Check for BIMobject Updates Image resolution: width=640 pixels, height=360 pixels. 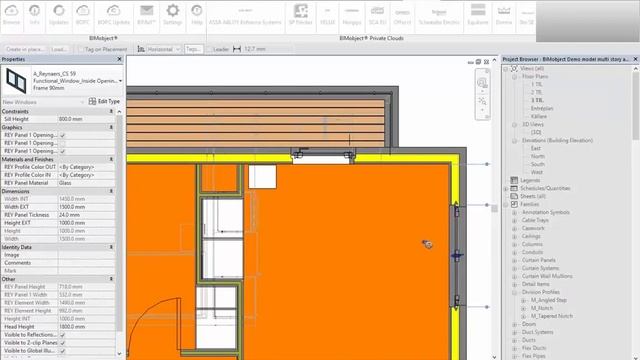[x=59, y=15]
